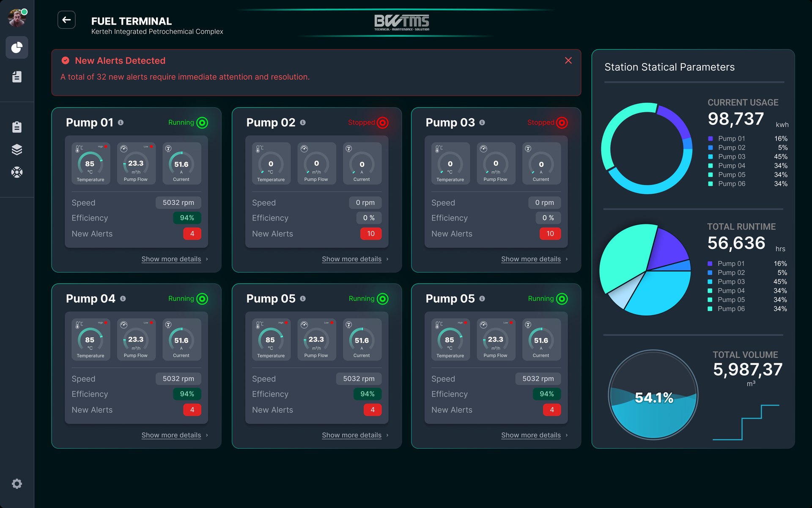
Task: Click Pump 03 Speed 0 rpm value
Action: (545, 202)
